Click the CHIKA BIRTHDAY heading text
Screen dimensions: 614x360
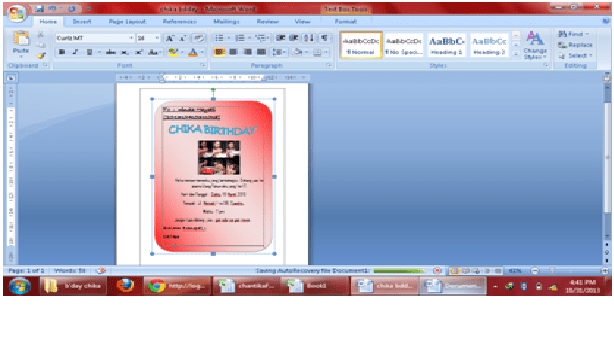click(212, 130)
